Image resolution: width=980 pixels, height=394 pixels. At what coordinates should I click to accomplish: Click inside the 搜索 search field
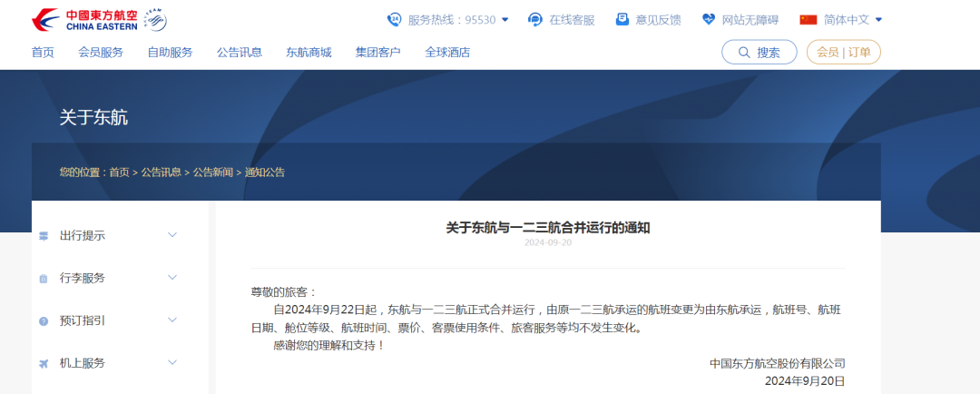pyautogui.click(x=769, y=53)
